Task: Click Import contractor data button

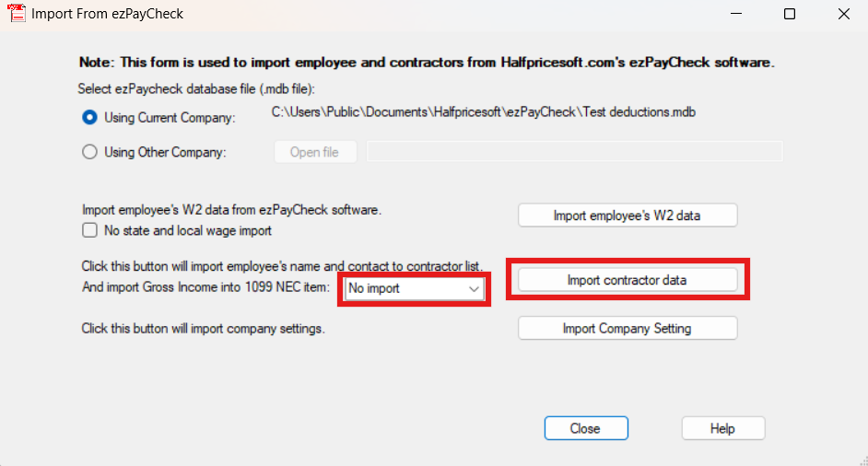Action: point(628,280)
